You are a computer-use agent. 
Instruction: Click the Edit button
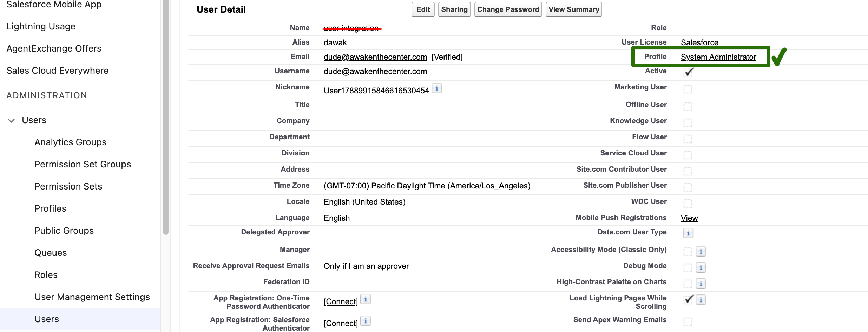[423, 9]
